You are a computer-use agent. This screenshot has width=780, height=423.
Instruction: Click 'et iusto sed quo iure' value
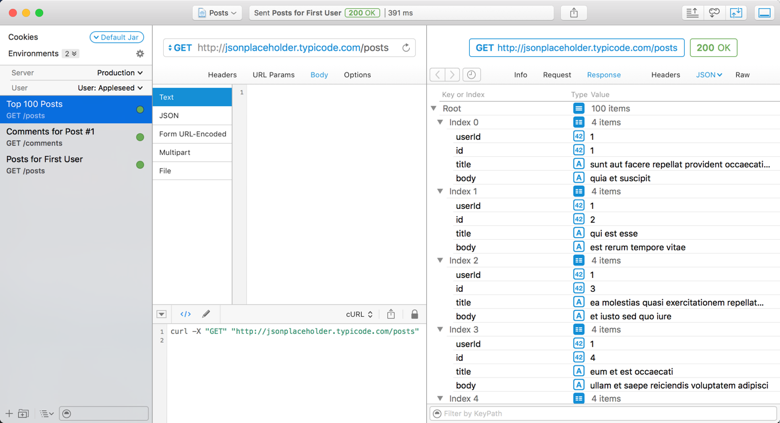tap(630, 316)
